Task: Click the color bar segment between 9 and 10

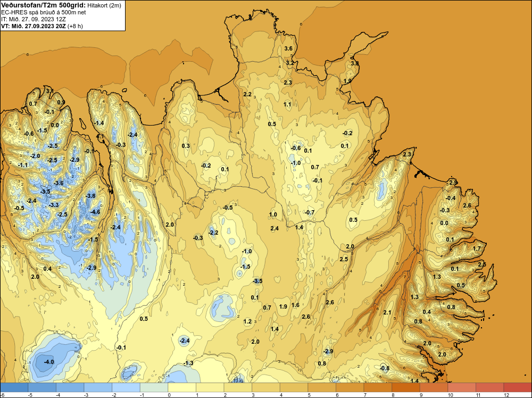Action: pos(434,387)
